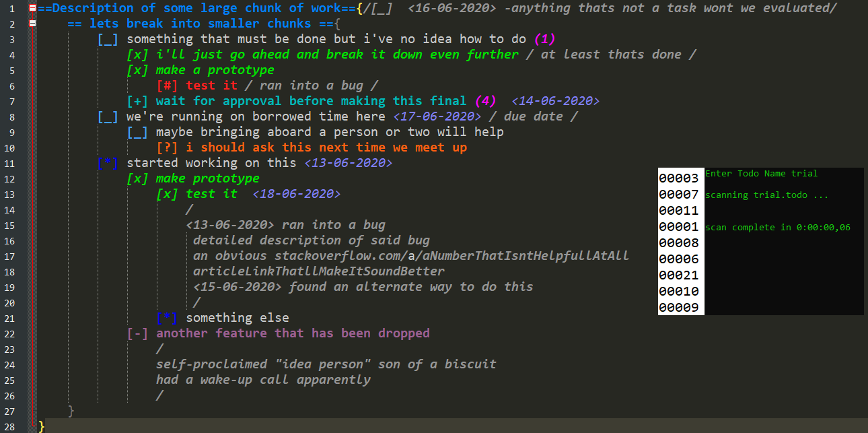Click the articleLinkThatllMakeItSoundBetter link text
Viewport: 868px width, 433px height.
pos(319,271)
